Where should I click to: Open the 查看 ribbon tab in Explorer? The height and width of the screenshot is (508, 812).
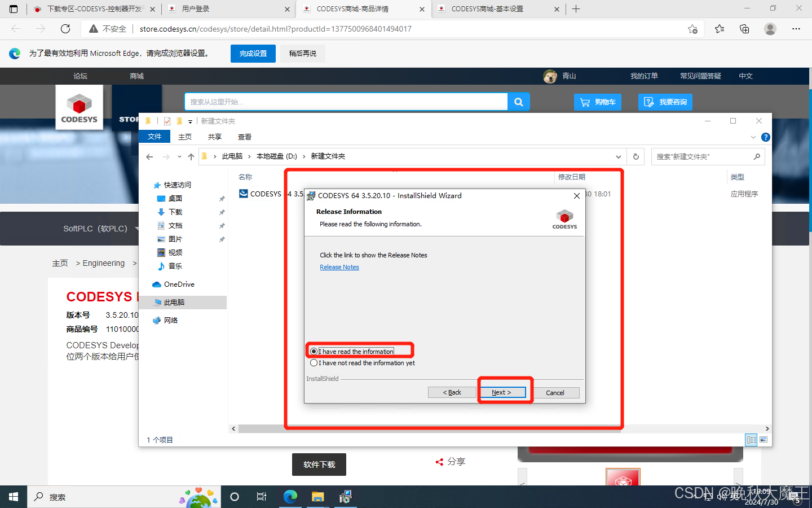[245, 137]
